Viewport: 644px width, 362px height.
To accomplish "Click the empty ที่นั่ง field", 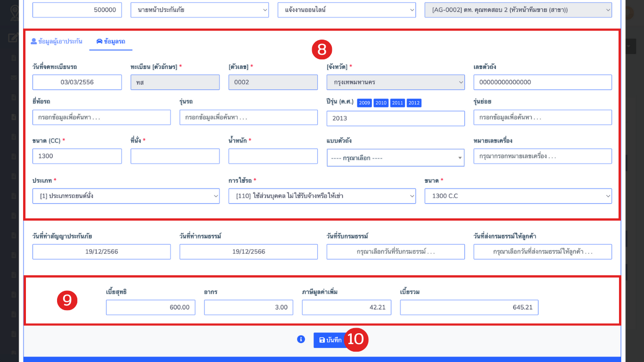I will coord(175,156).
